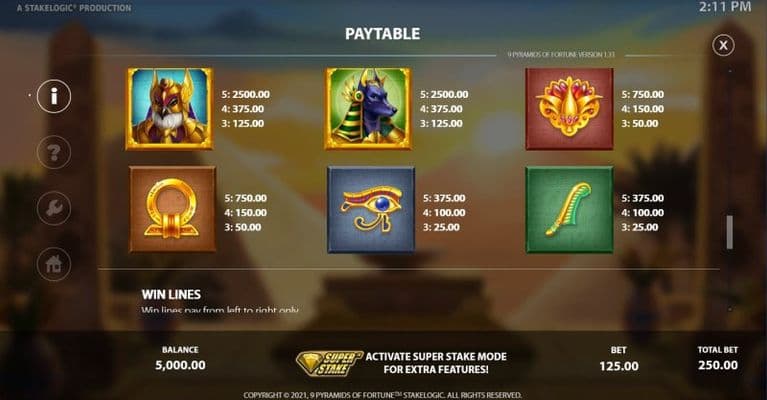Click the golden pharaoh symbol tile
The width and height of the screenshot is (767, 400).
pos(170,109)
